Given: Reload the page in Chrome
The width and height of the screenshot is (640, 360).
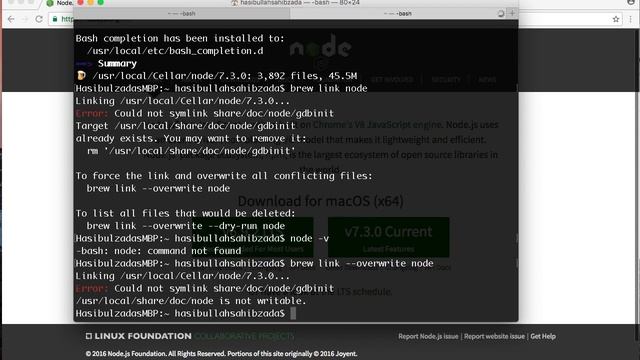Looking at the screenshot, I should 39,19.
